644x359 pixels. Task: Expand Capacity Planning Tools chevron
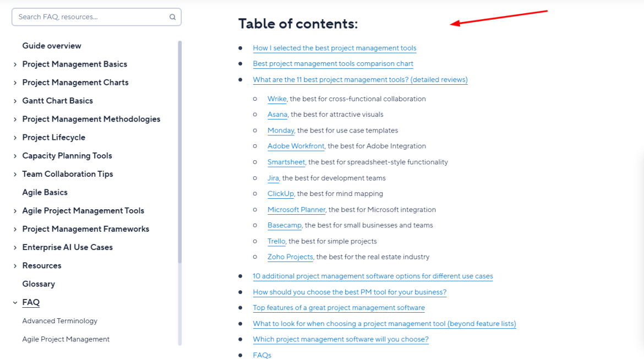coord(15,156)
